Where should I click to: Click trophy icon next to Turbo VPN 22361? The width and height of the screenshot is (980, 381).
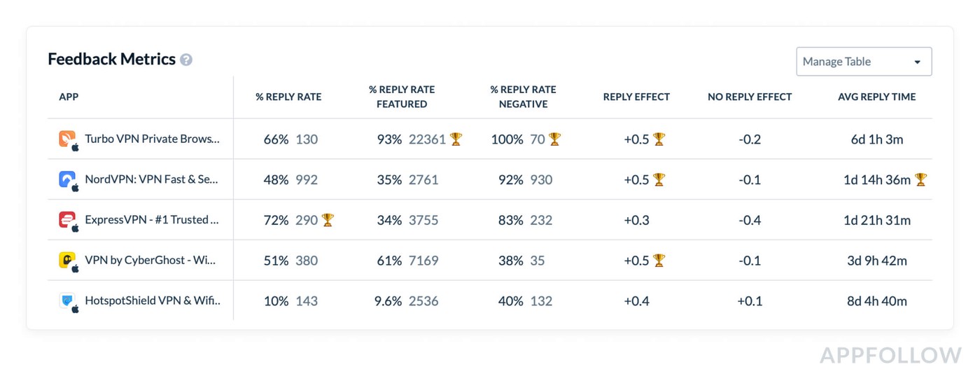(456, 139)
